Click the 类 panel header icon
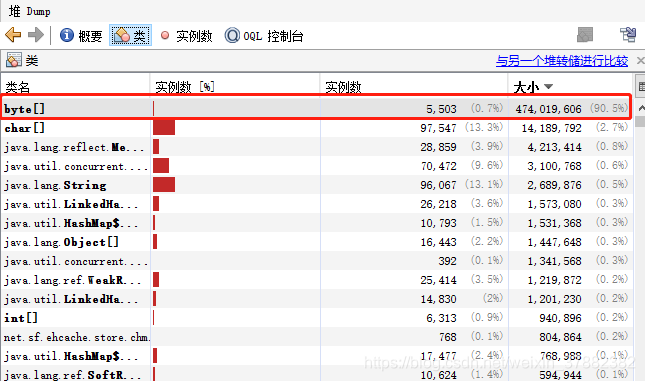The width and height of the screenshot is (645, 381). tap(14, 60)
